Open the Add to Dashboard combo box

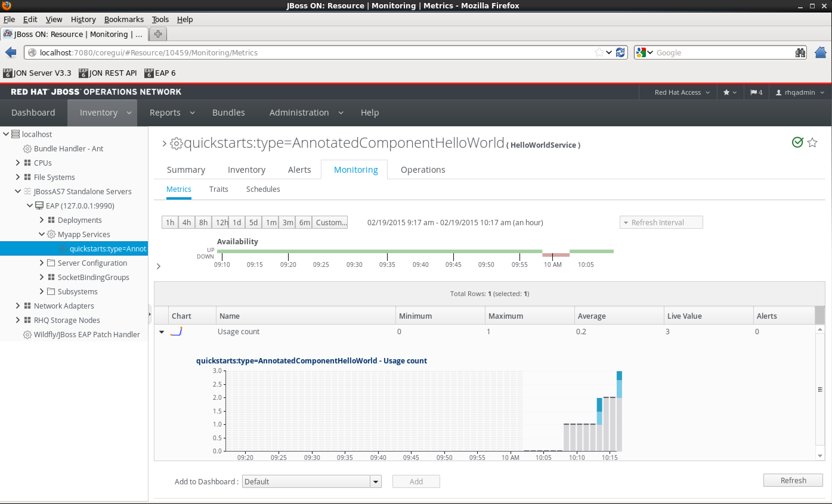coord(375,482)
